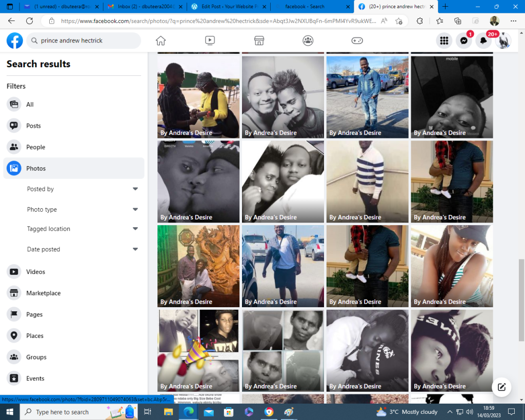This screenshot has height=420, width=525.
Task: Open the Gaming icon in top navigation
Action: tap(357, 41)
